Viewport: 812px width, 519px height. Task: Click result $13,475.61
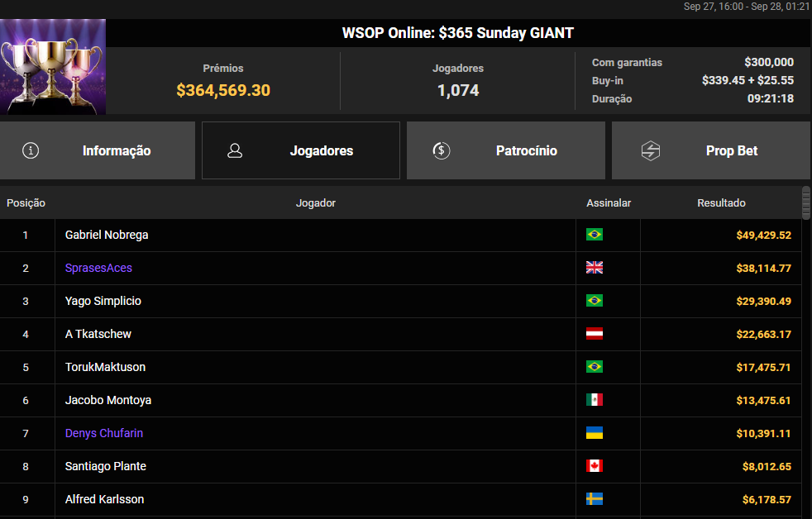(764, 401)
